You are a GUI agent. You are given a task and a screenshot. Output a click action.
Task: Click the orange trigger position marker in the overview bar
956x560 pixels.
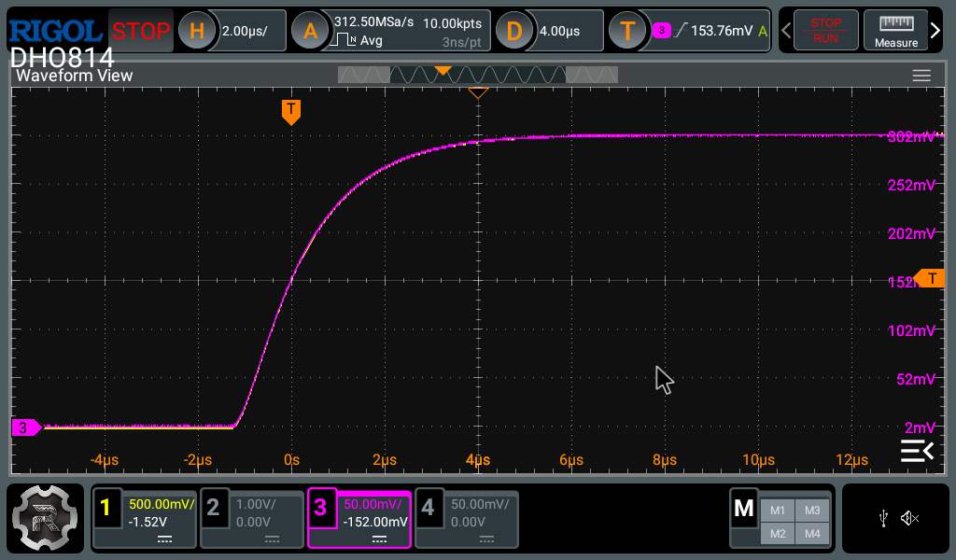click(443, 69)
